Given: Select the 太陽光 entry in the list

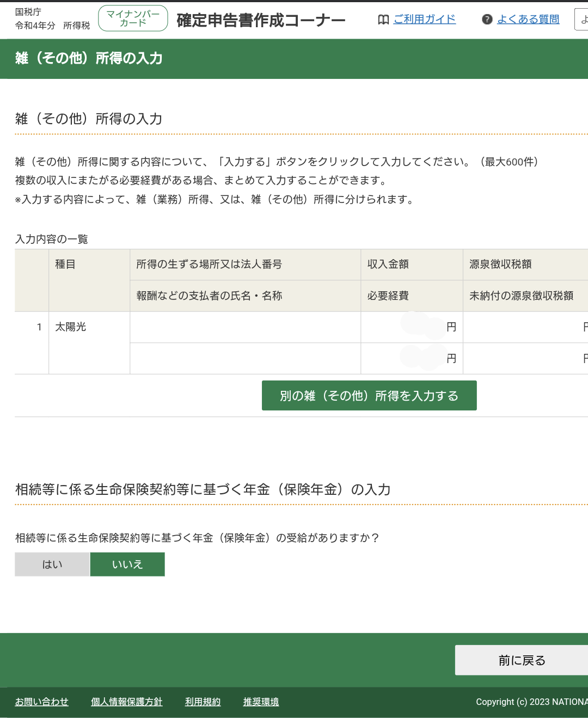Looking at the screenshot, I should 71,327.
